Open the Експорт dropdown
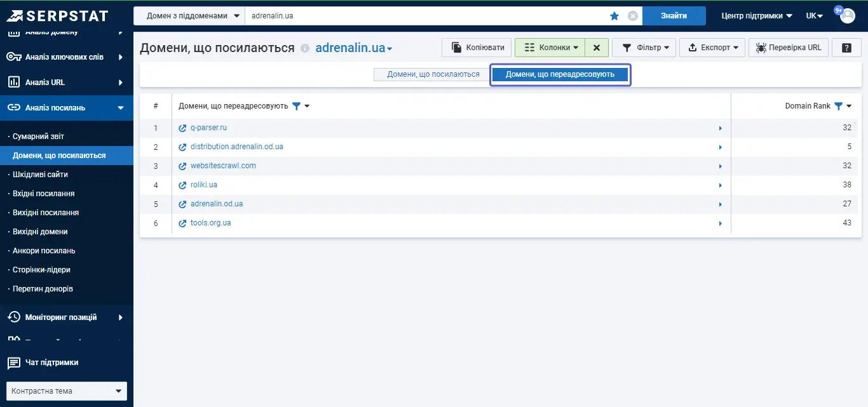Screen dimensions: 868x407 click(x=712, y=48)
